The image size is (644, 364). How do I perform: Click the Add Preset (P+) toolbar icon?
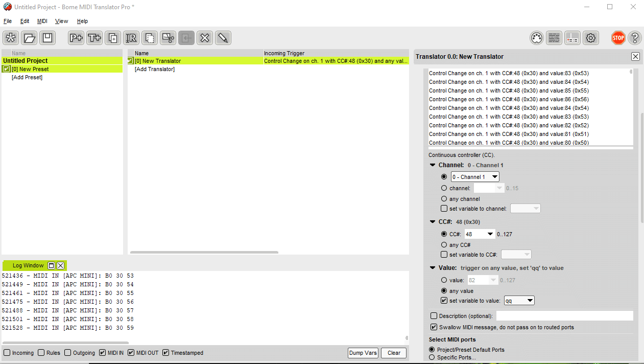click(x=76, y=38)
